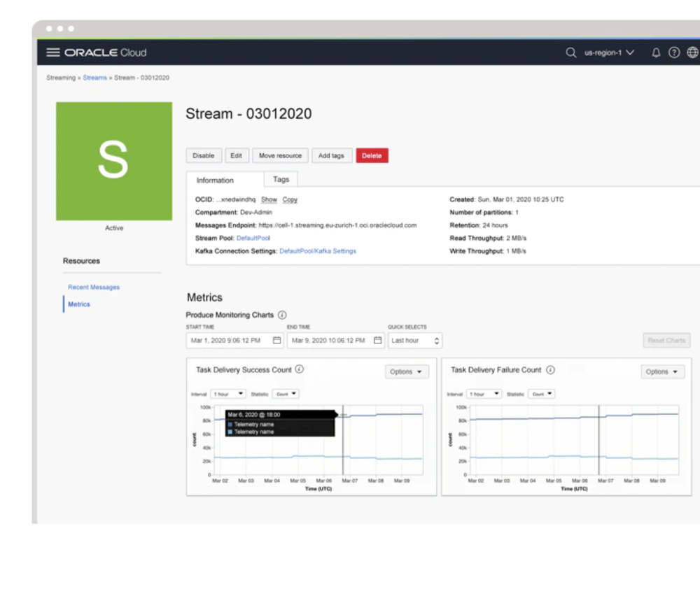The height and width of the screenshot is (589, 700).
Task: Click info icon next to Task Delivery Success Count
Action: (x=300, y=369)
